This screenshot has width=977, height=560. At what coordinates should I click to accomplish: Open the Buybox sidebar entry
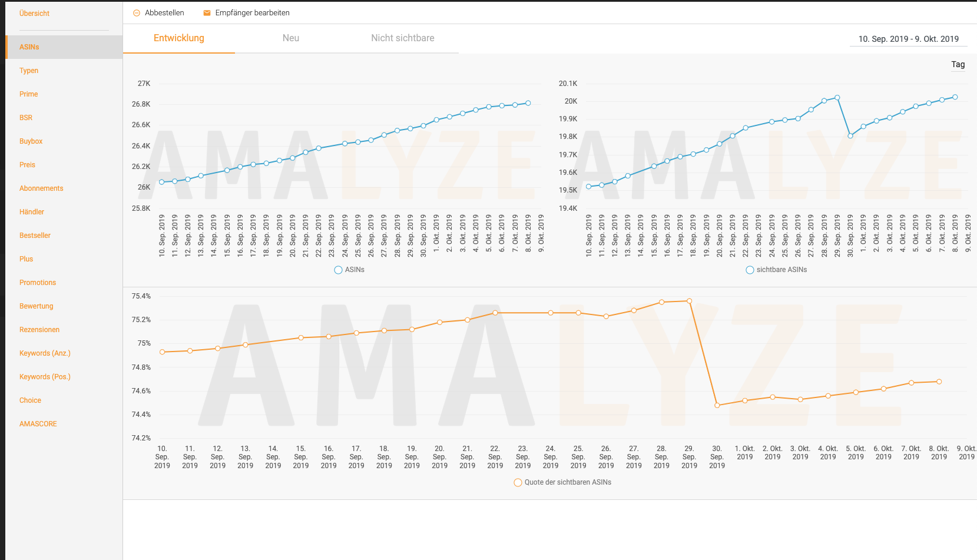click(x=31, y=141)
